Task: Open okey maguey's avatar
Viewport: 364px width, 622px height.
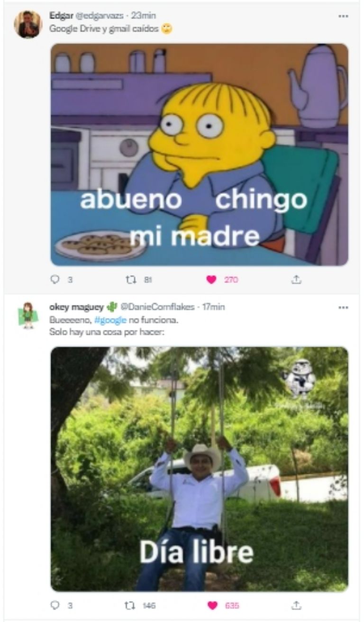Action: tap(28, 315)
